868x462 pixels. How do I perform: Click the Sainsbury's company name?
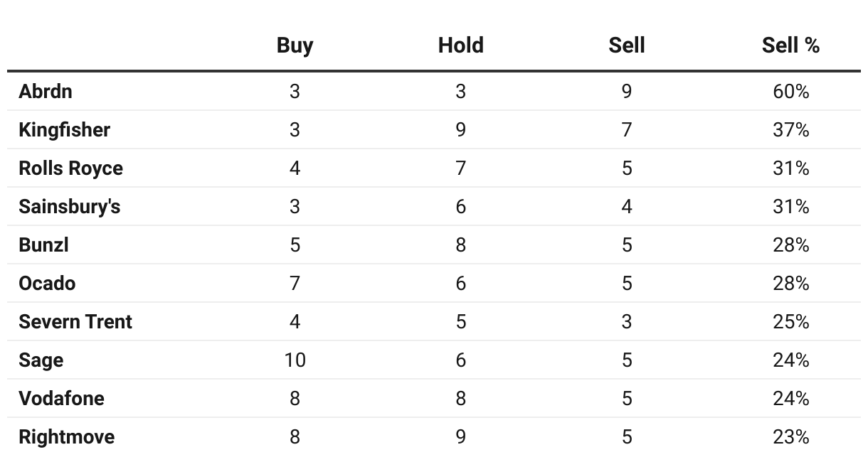point(70,207)
